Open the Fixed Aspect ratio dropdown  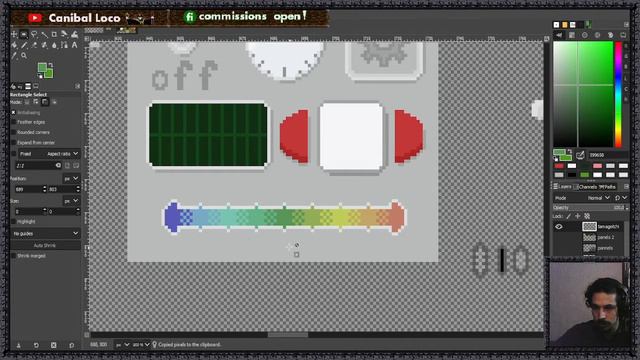[49, 154]
